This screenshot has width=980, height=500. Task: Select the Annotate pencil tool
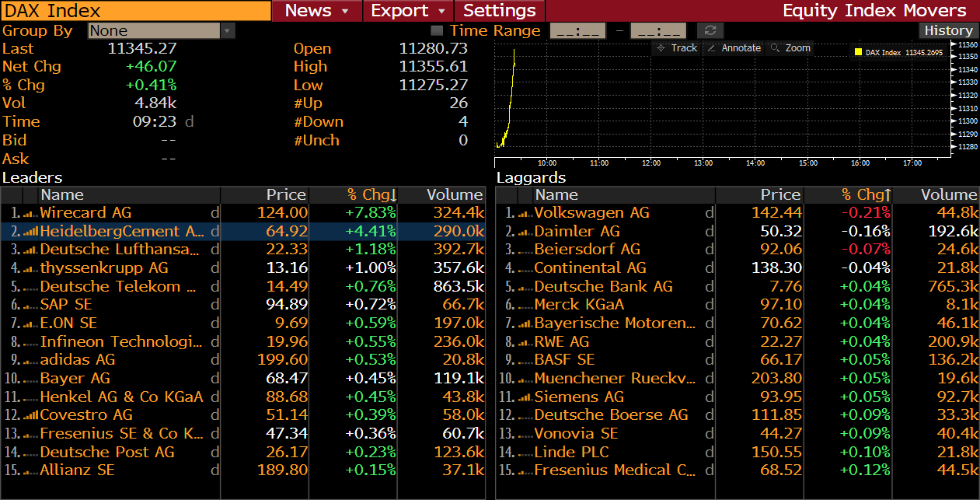tap(734, 48)
